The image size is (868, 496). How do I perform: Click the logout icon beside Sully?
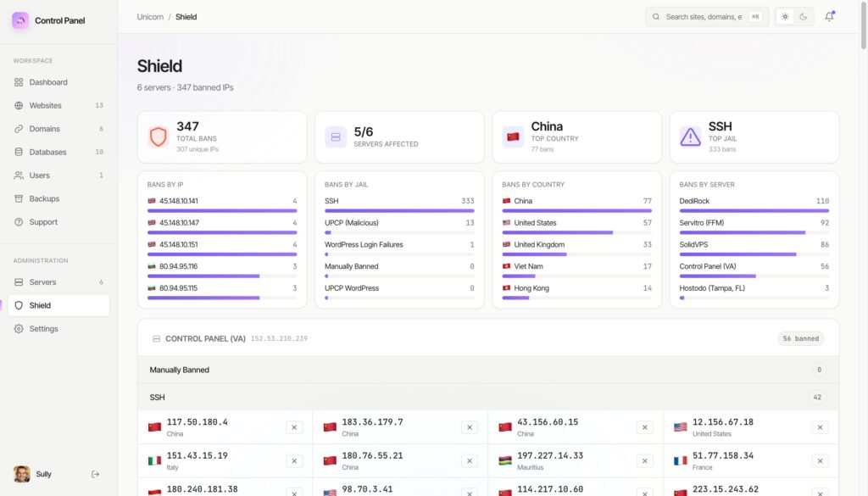click(x=95, y=474)
